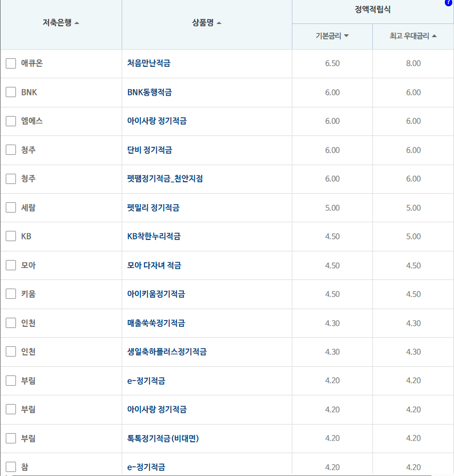Check the KB착한누리적금 row checkbox

[11, 236]
